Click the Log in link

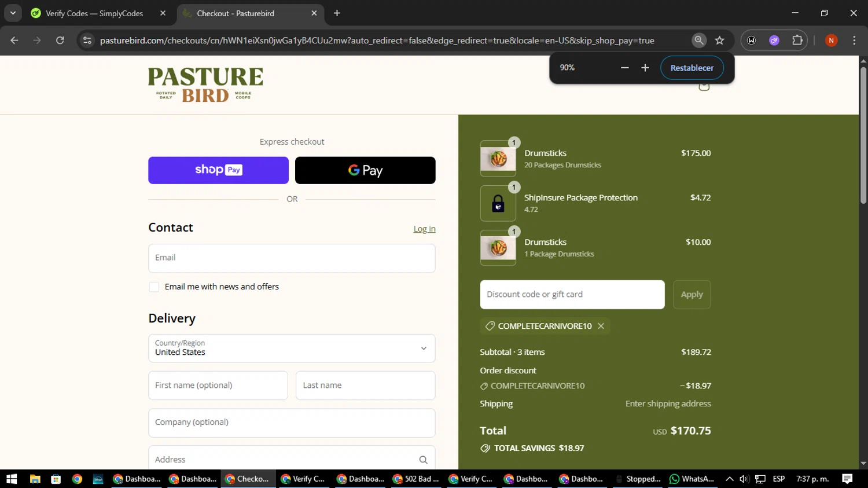click(x=424, y=229)
